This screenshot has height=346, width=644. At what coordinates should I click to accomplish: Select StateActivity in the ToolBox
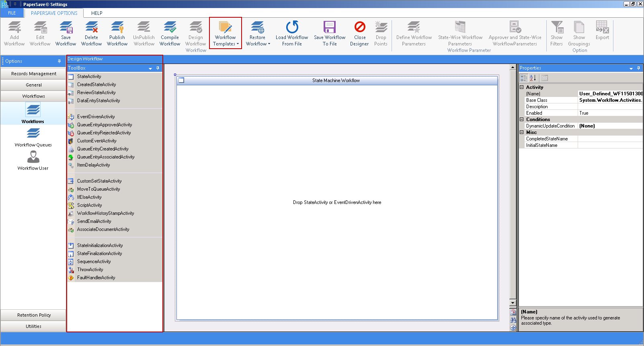(x=89, y=76)
